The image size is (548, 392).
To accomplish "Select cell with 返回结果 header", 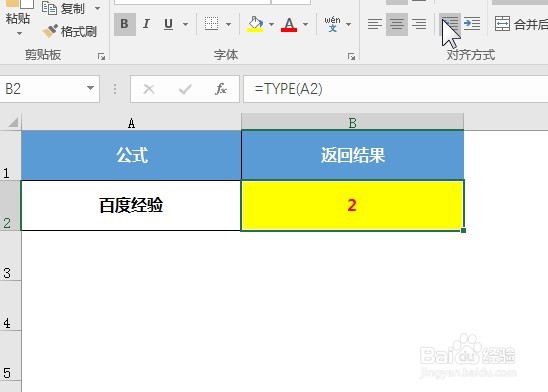I will point(353,155).
